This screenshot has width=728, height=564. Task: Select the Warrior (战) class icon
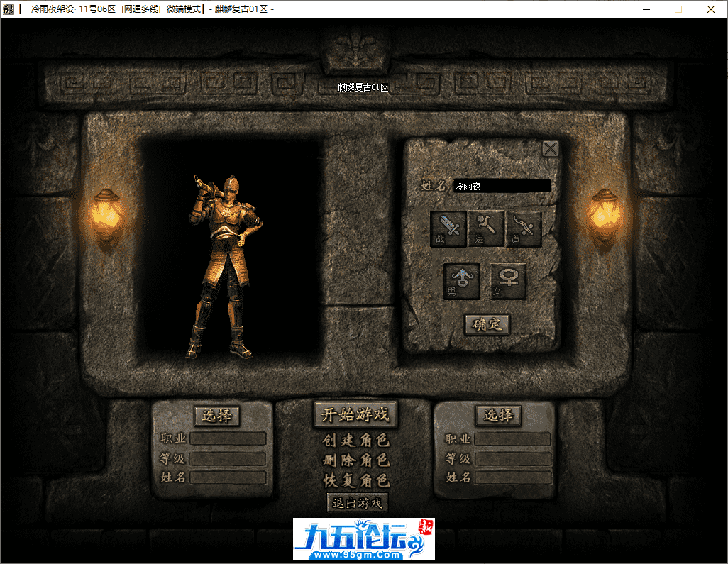point(448,229)
